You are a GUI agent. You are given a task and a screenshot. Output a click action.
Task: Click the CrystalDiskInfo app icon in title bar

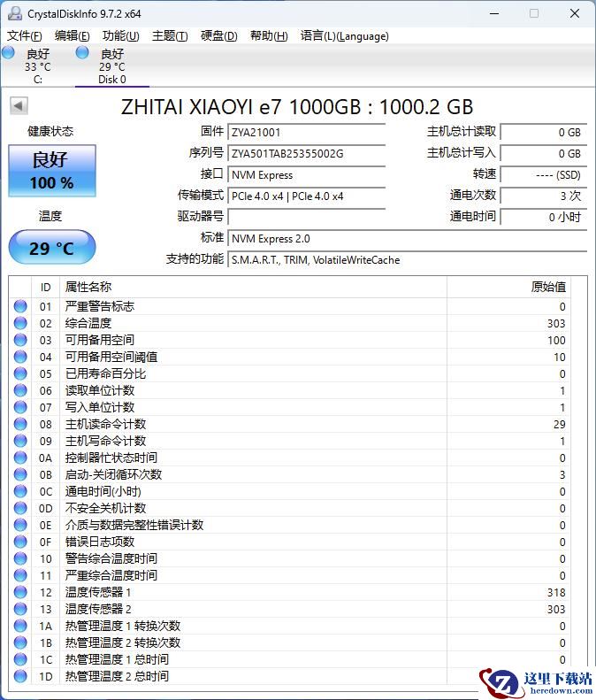tap(15, 14)
